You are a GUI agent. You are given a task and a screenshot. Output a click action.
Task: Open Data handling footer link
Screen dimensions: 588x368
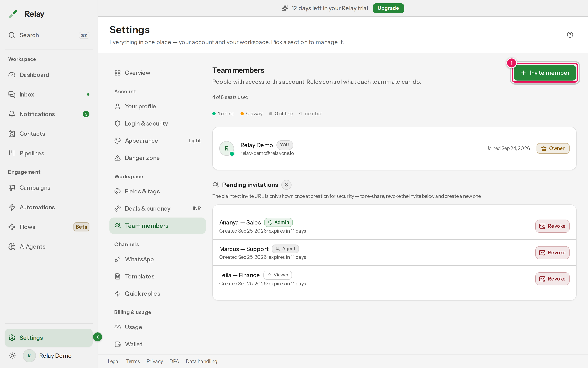[x=202, y=361]
